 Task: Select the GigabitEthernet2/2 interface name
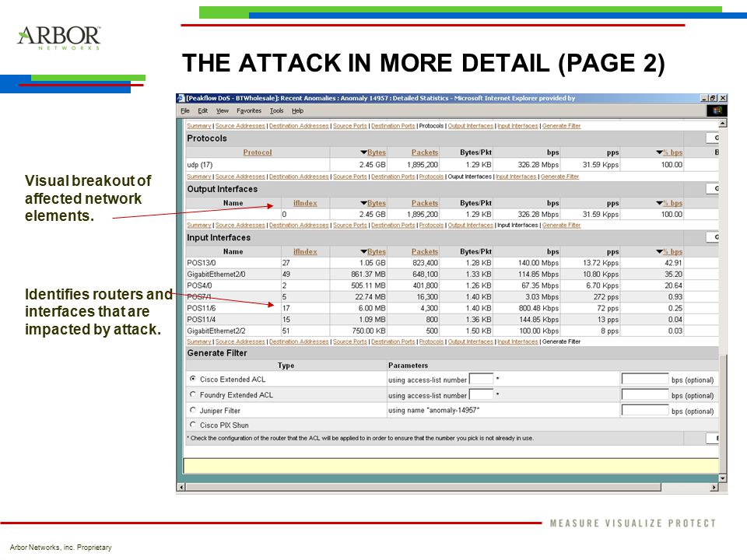(216, 331)
